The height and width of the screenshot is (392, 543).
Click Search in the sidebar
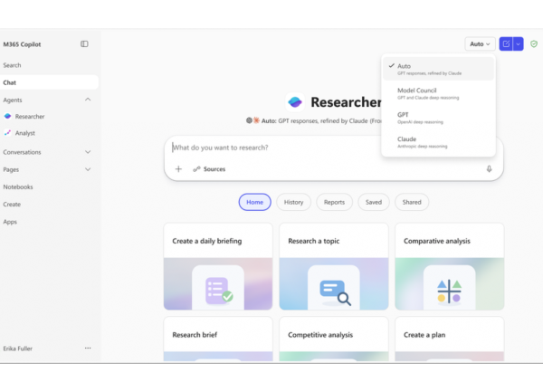[x=12, y=65]
